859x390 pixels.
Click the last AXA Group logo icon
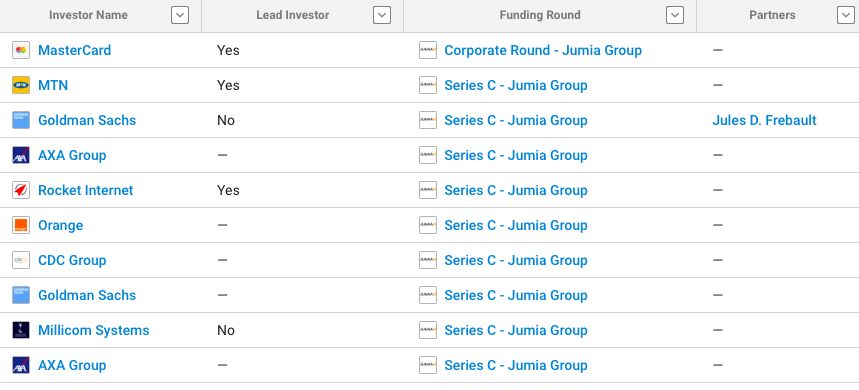point(21,365)
